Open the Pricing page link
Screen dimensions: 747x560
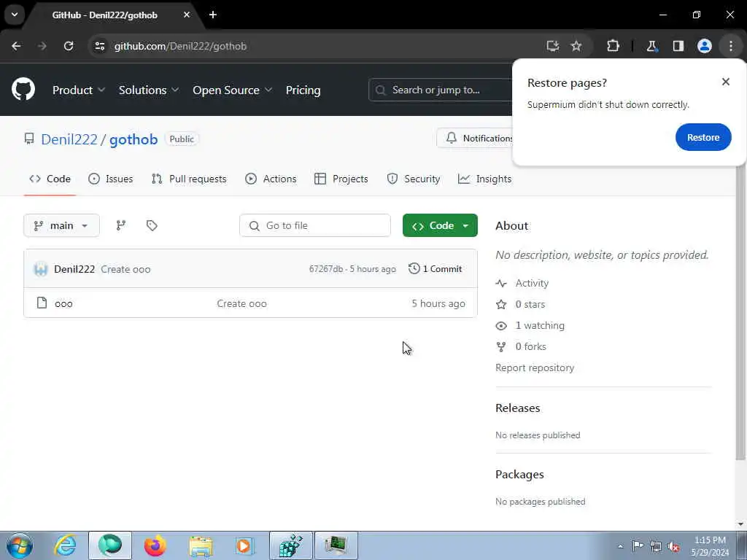[303, 90]
